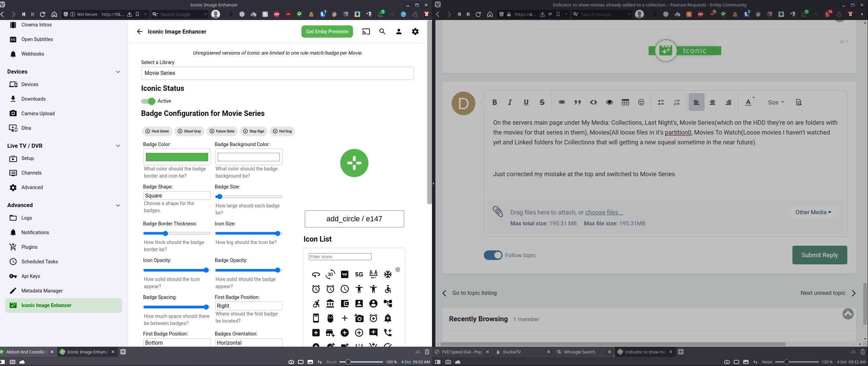This screenshot has width=868, height=366.
Task: Toggle the Follow topic switch
Action: pyautogui.click(x=493, y=255)
